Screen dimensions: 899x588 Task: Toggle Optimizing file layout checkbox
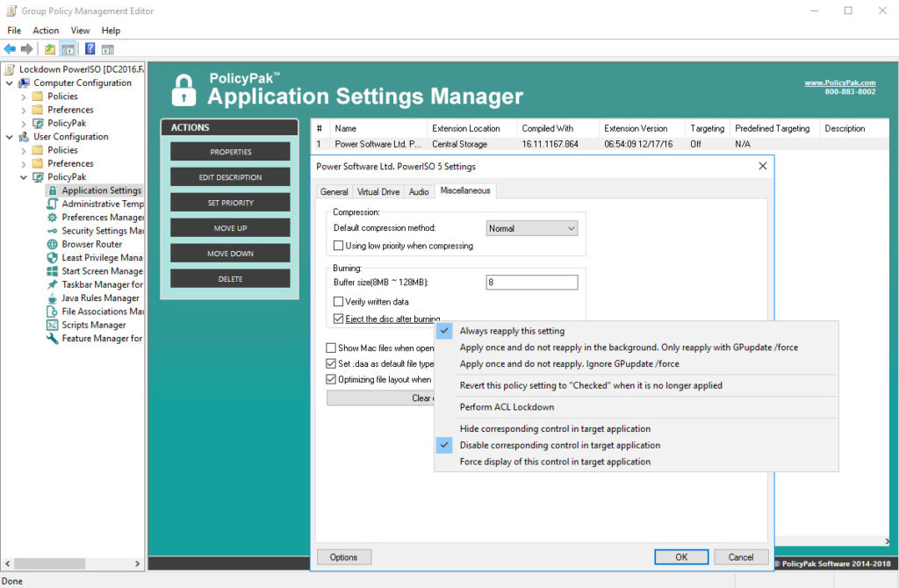pos(331,379)
